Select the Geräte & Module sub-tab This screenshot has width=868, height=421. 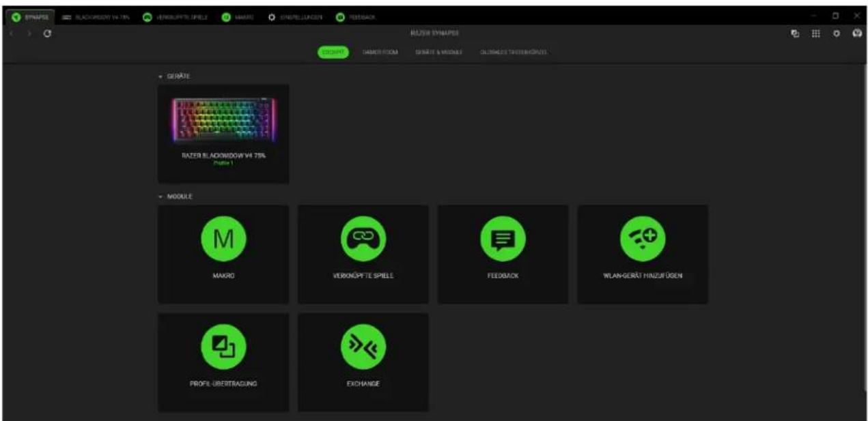point(438,53)
